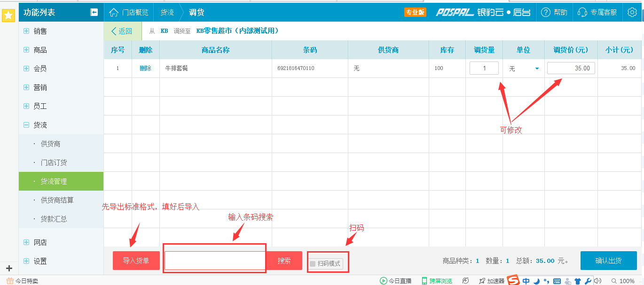644x285 pixels.
Task: Delete the 牛排套餐 row
Action: 145,69
